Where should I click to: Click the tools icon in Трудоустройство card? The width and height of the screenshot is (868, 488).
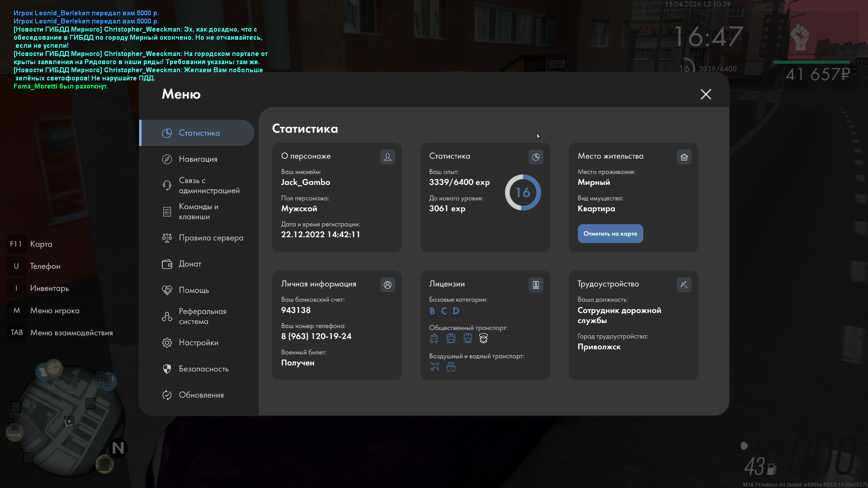click(684, 285)
